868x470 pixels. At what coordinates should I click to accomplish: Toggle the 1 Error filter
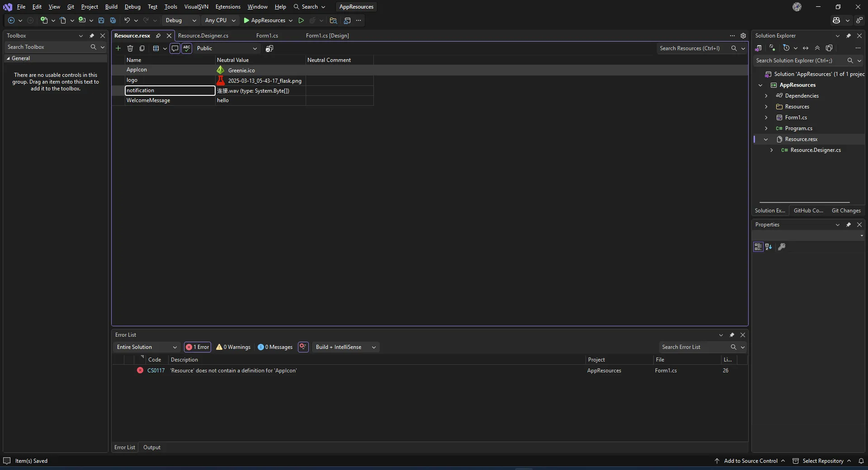(x=198, y=347)
